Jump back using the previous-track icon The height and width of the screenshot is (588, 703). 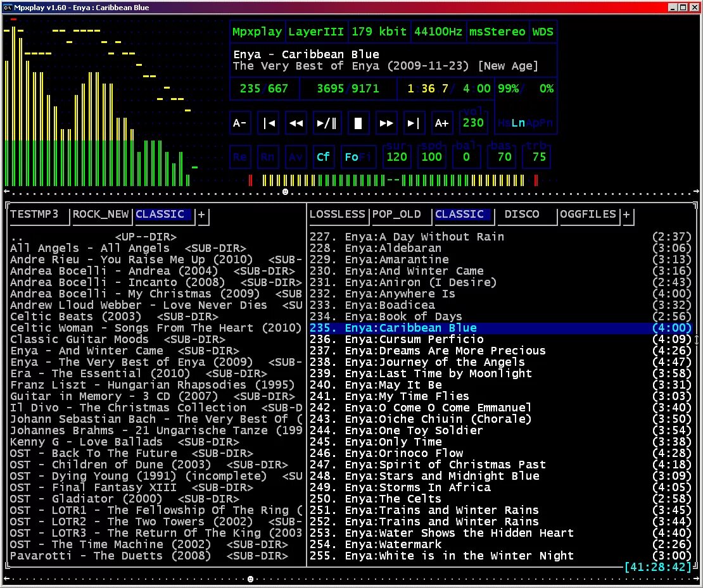pos(268,123)
